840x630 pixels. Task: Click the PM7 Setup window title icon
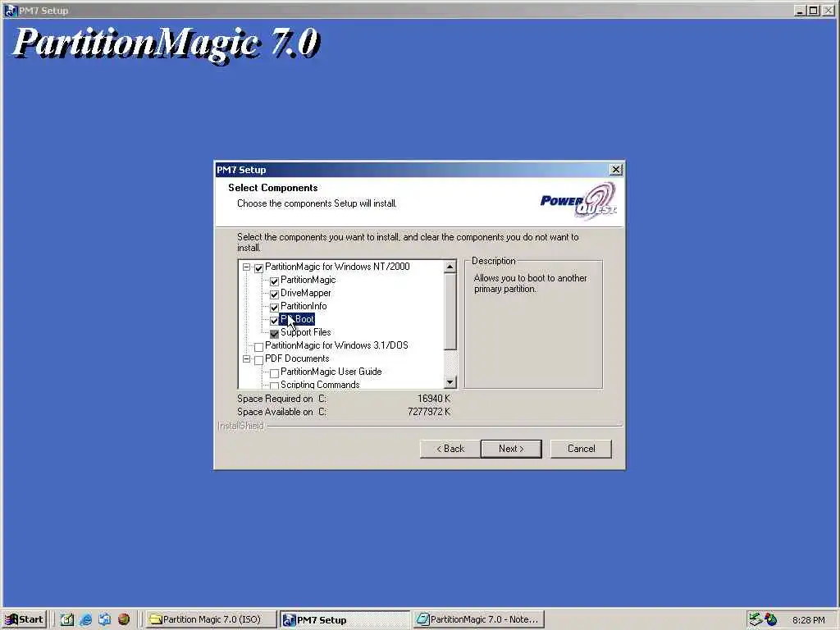11,10
